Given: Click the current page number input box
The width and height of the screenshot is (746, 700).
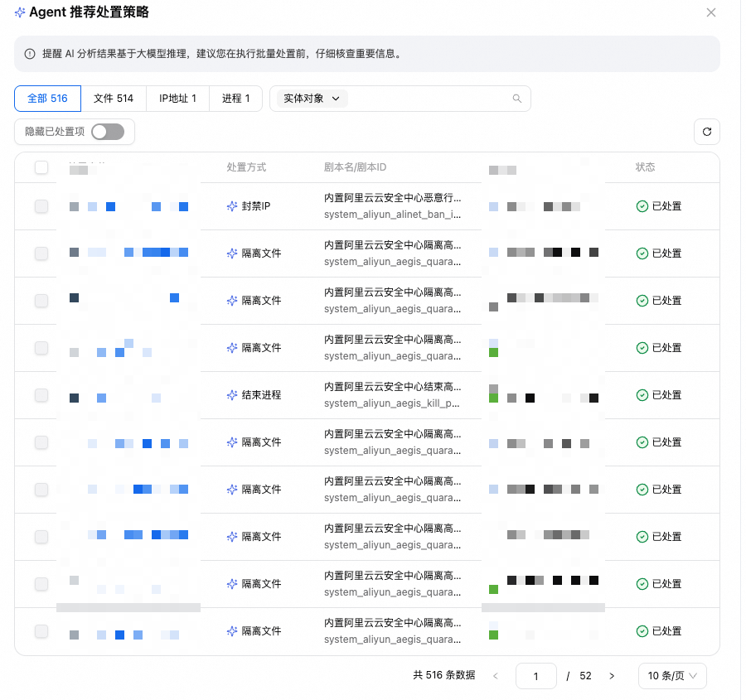Looking at the screenshot, I should (535, 676).
